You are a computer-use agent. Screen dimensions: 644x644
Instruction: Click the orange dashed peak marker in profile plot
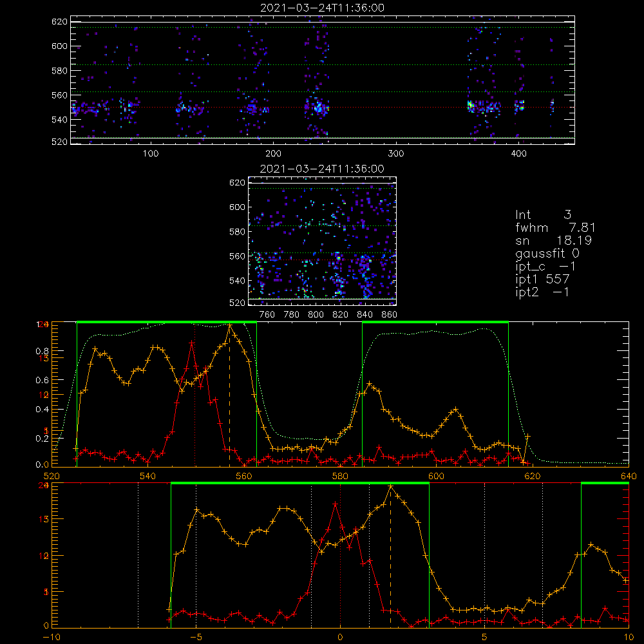[x=230, y=396]
